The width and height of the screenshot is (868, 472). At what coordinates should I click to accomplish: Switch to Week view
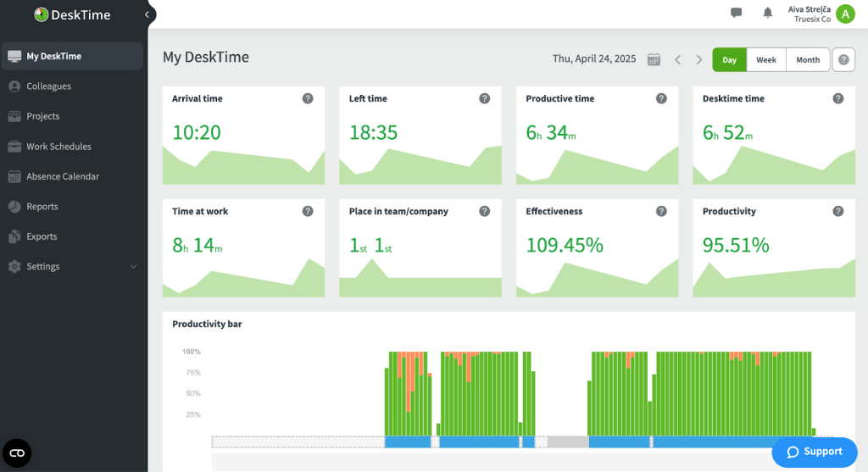[x=766, y=60]
